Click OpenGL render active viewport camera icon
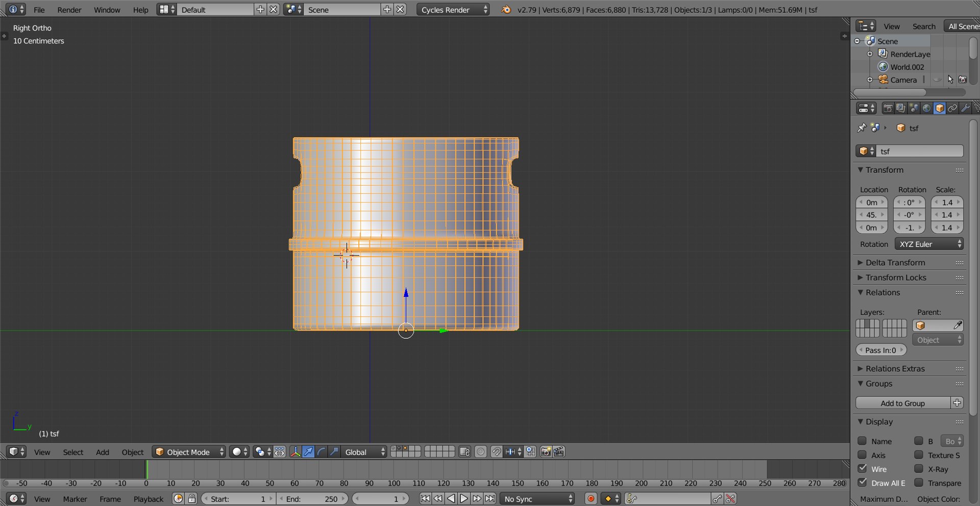The width and height of the screenshot is (980, 506). click(546, 452)
